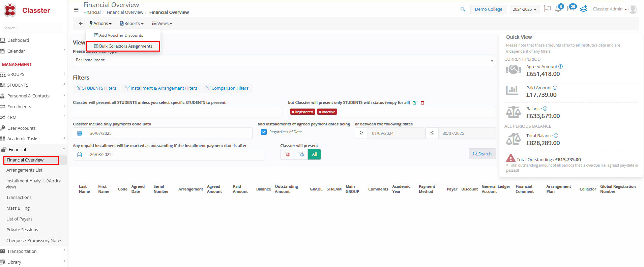Click the flag icon in header

547,9
